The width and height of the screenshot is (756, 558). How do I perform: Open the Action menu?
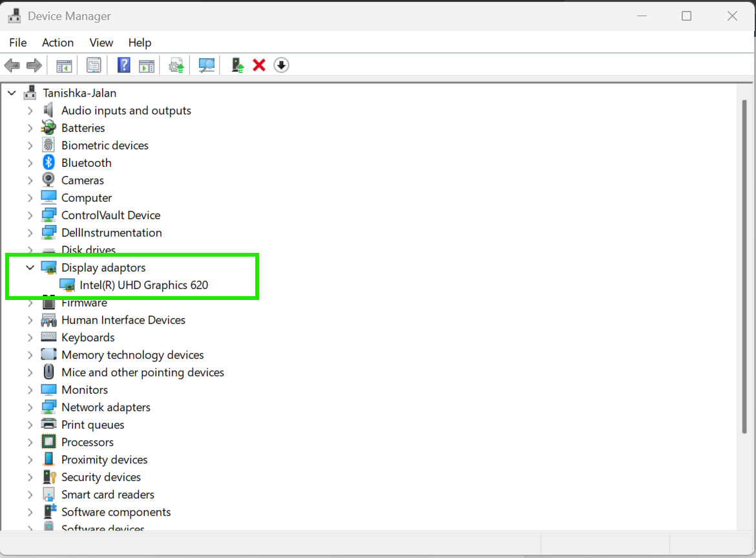click(58, 43)
